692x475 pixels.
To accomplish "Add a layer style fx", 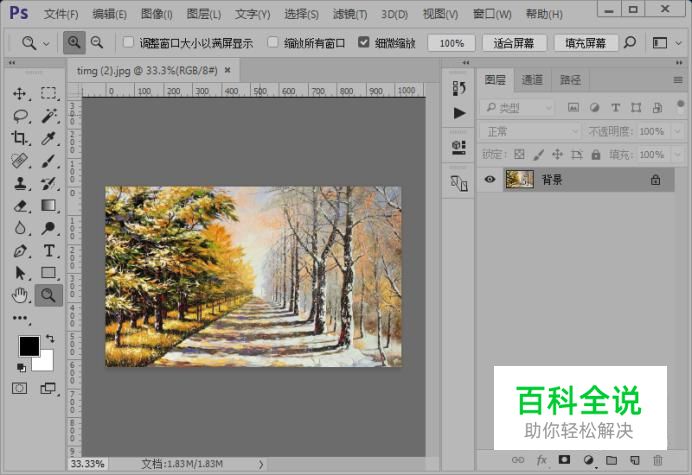I will pyautogui.click(x=542, y=460).
